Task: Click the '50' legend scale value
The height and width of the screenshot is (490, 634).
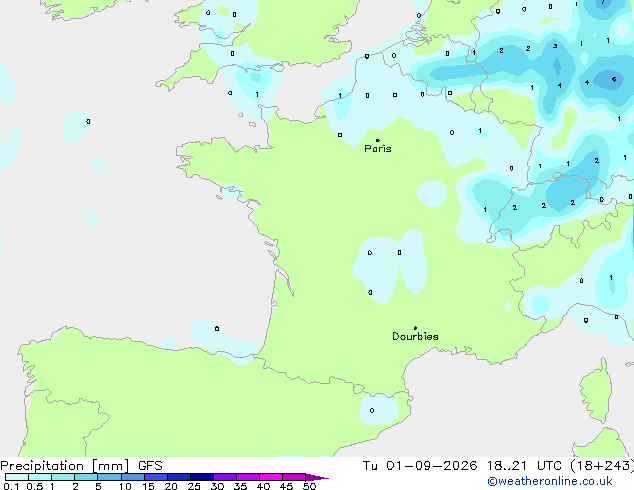Action: tap(309, 486)
